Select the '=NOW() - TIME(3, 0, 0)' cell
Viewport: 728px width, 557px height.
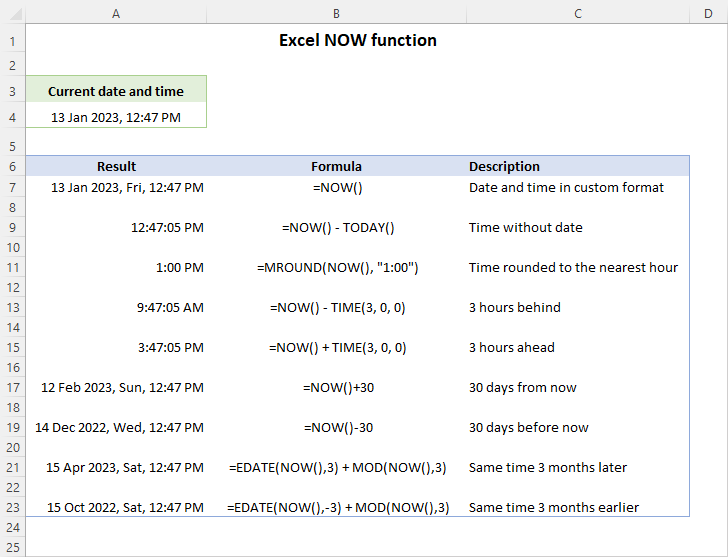coord(337,307)
